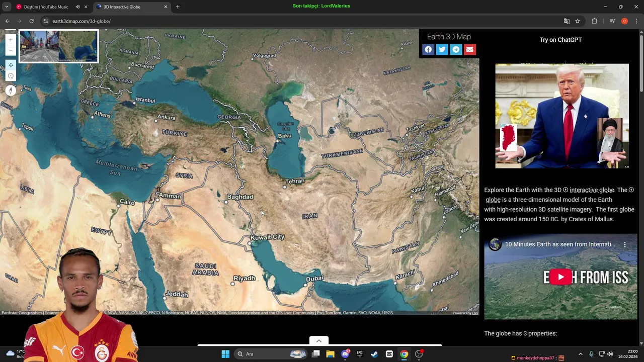Open the taskbar microphone indicator

(591, 354)
